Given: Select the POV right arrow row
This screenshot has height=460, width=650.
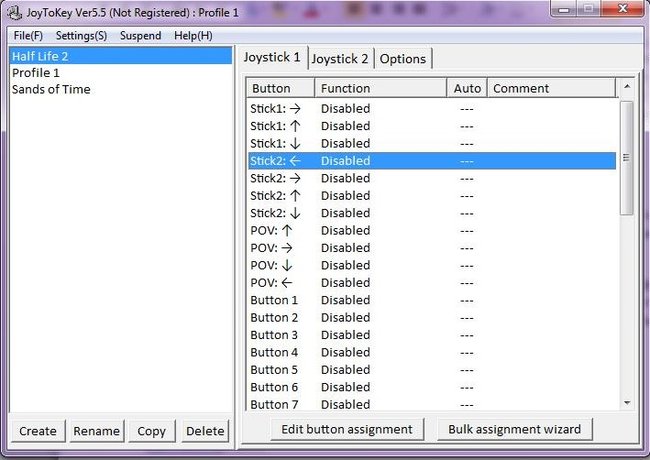Looking at the screenshot, I should [432, 248].
